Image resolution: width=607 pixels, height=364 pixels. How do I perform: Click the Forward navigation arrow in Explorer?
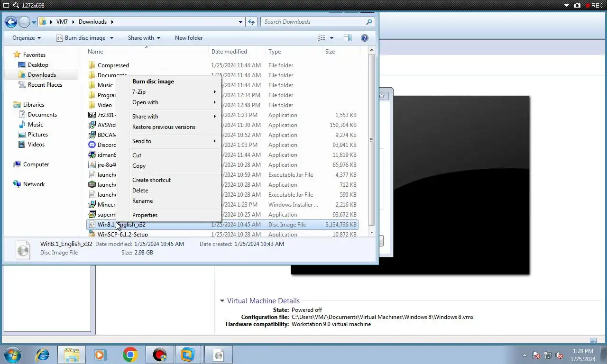pos(24,22)
